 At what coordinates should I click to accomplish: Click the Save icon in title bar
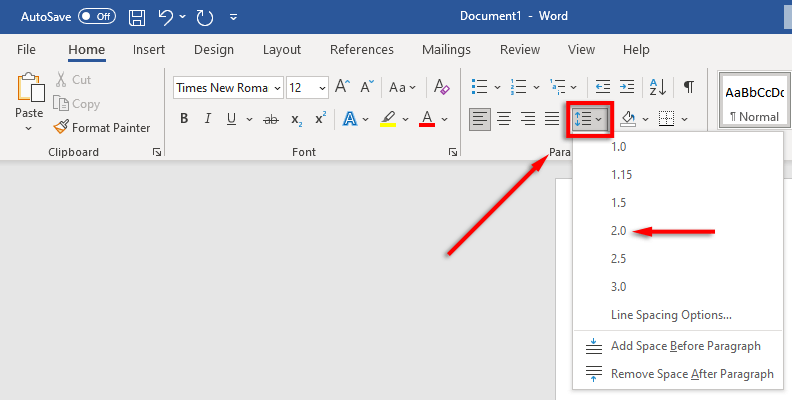138,17
